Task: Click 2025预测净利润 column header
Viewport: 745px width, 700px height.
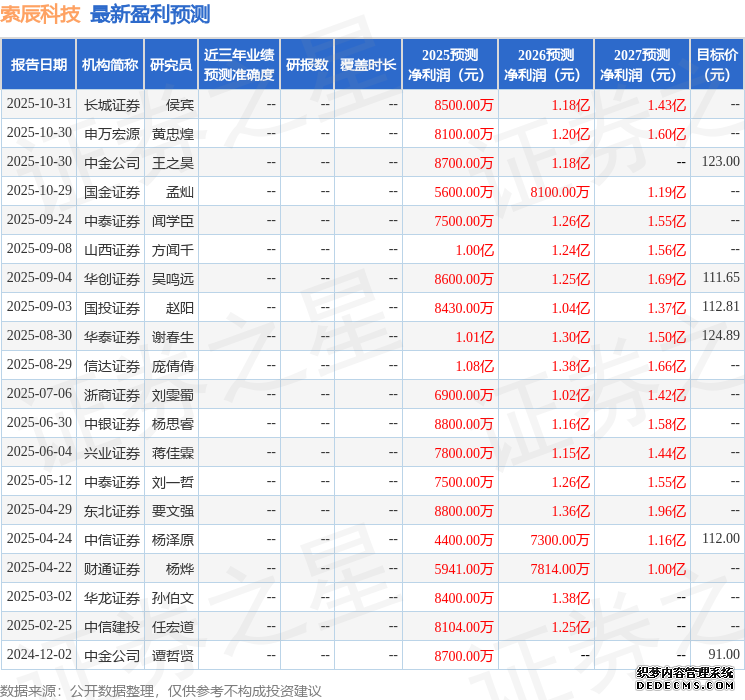Action: [450, 65]
